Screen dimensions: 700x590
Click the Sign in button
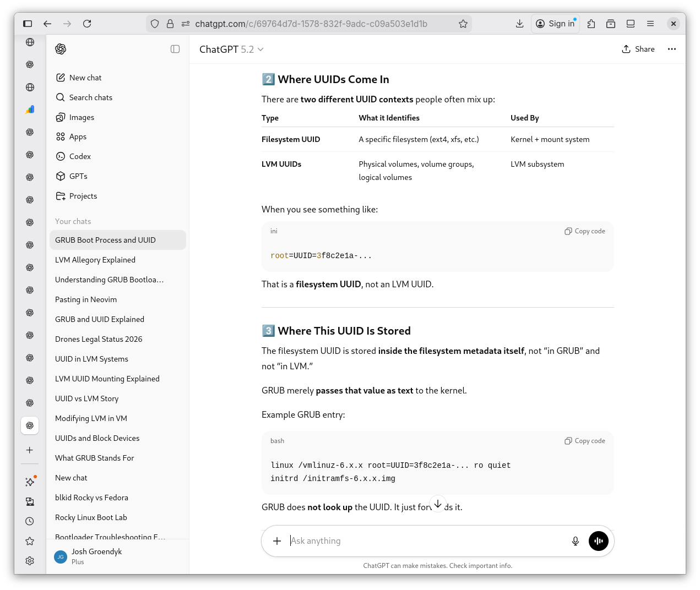point(555,24)
